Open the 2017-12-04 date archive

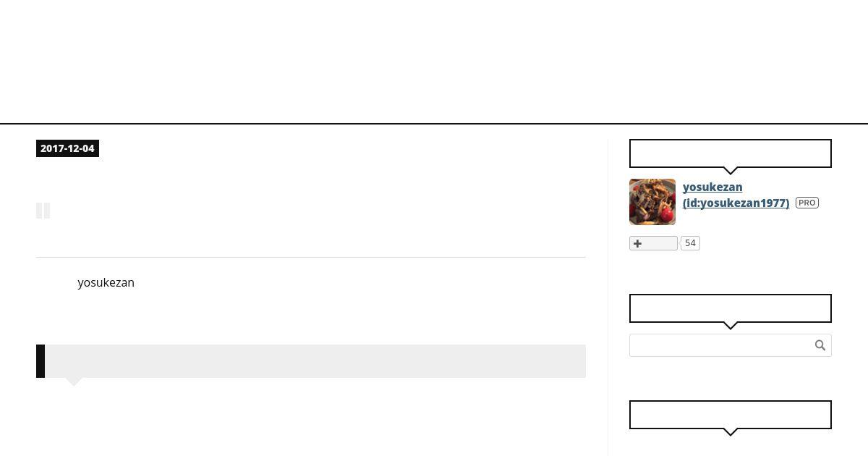coord(67,148)
